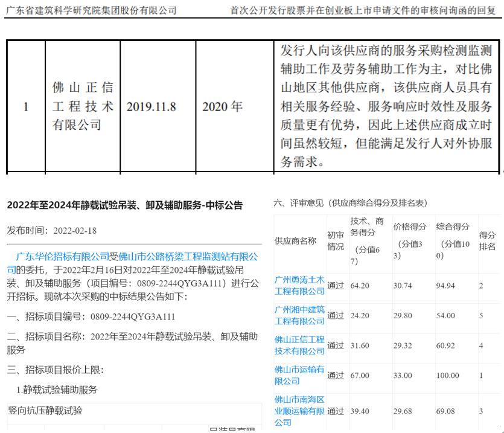
Task: Open the 佛山市公路桥梁工程监测站有限公司 link
Action: coord(188,256)
